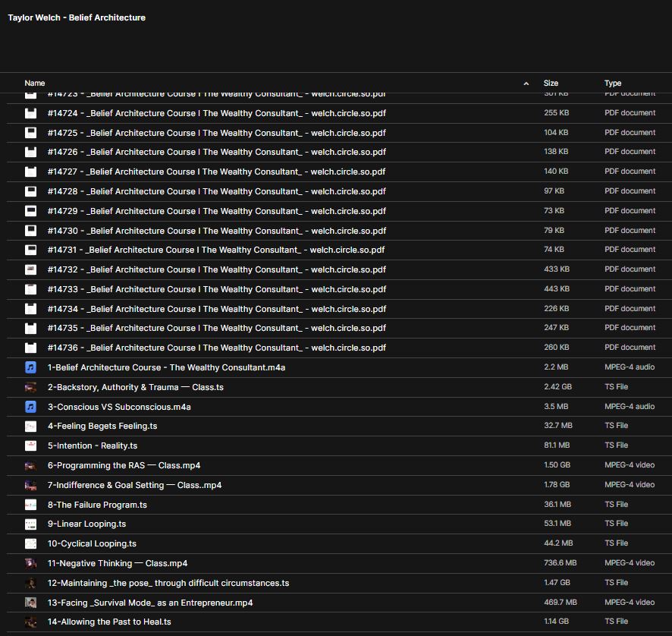Click the thumbnail for 2-Backstory, Authority & Trauma
672x636 pixels.
click(30, 387)
